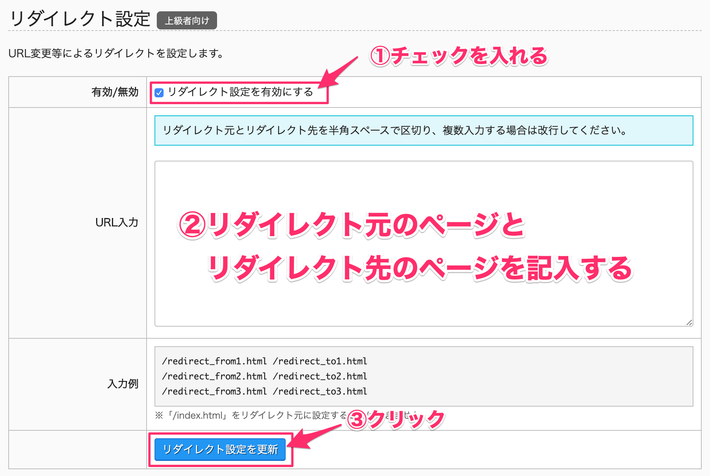710x476 pixels.
Task: Click the /redirect_from1.html example line
Action: [x=264, y=361]
